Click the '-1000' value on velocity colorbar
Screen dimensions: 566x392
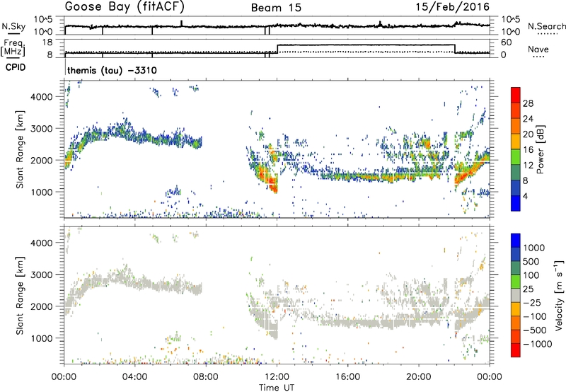[538, 344]
